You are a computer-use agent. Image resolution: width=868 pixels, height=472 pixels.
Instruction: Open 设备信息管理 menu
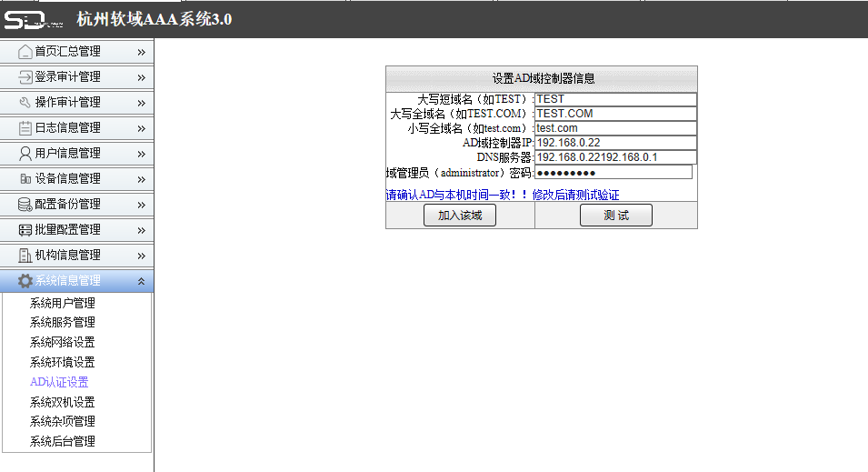coord(77,179)
